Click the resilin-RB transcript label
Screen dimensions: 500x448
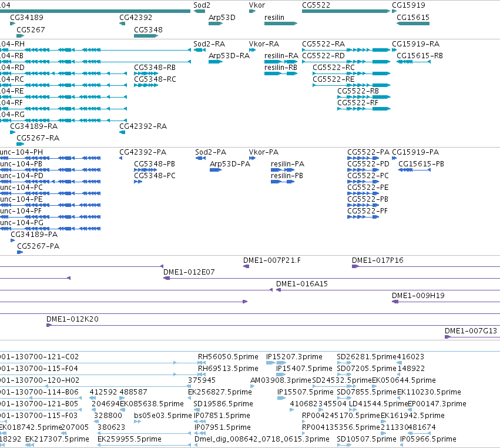[281, 68]
